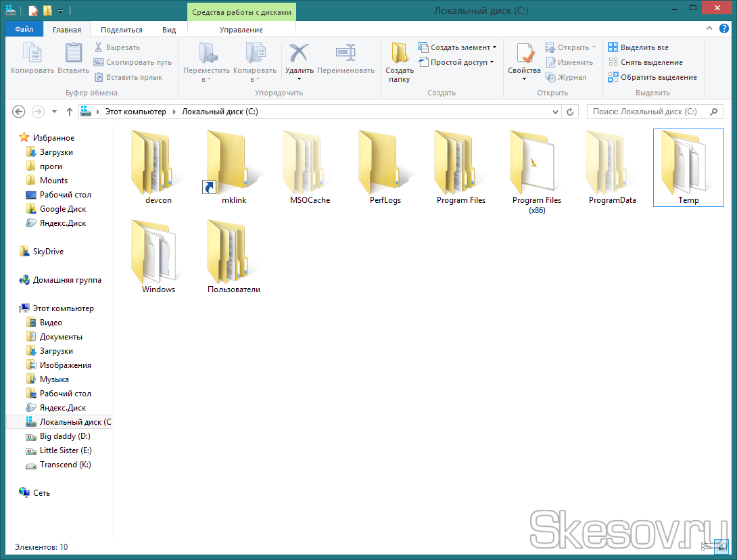Click the Delete icon in ribbon
The image size is (737, 560).
(x=298, y=55)
